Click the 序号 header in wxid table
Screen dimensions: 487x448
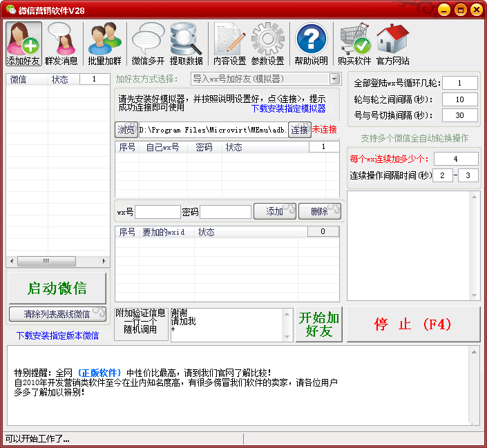127,232
